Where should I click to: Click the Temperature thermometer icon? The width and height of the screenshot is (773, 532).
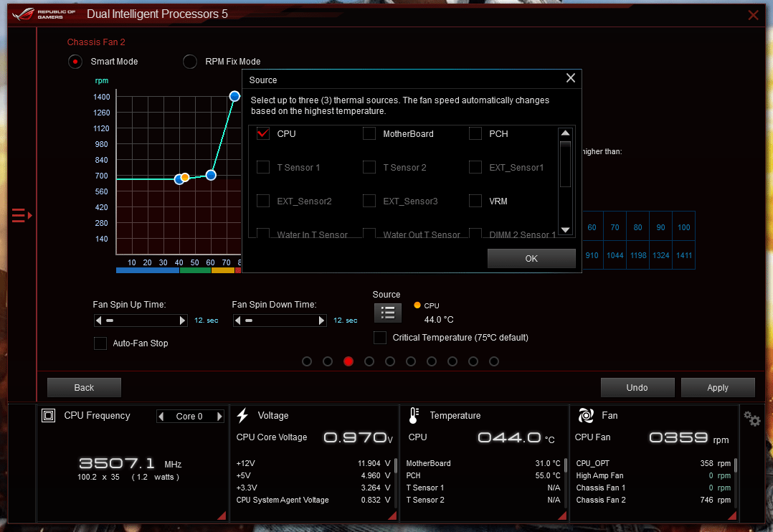coord(414,416)
